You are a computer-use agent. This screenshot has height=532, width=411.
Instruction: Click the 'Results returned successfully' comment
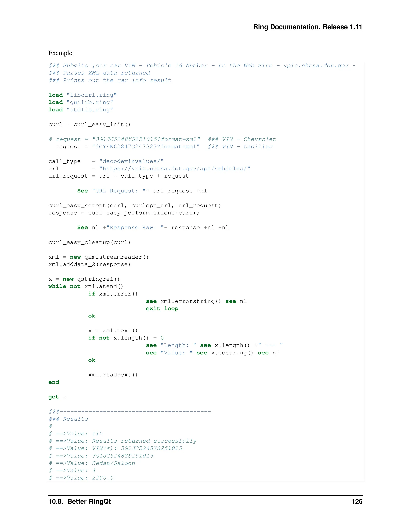(x=144, y=441)
